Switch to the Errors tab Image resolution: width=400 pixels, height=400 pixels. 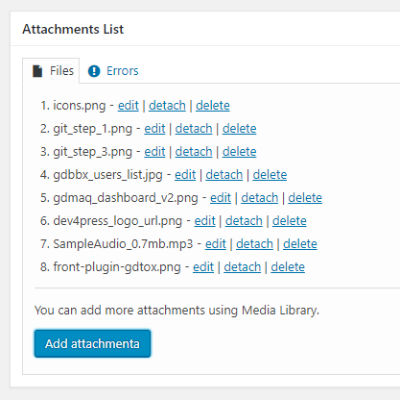click(x=113, y=71)
